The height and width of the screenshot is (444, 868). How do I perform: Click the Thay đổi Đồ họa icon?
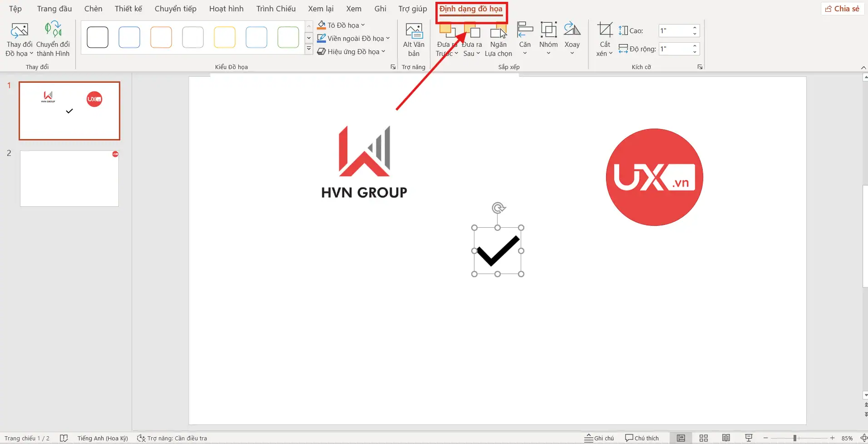click(19, 30)
